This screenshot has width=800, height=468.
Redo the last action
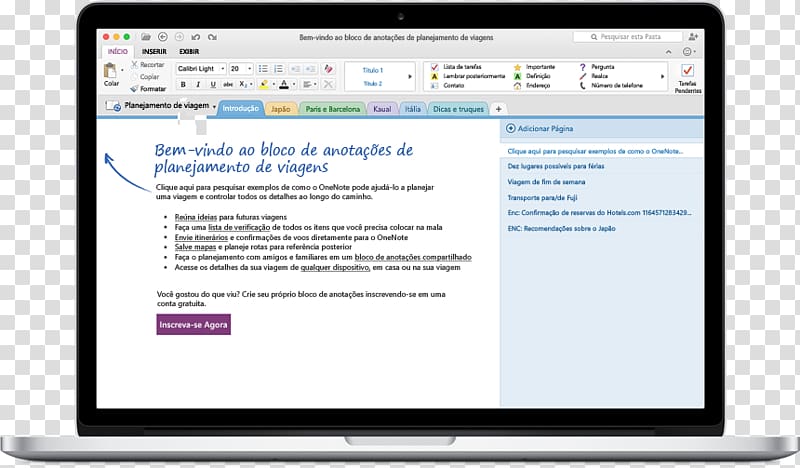click(212, 37)
